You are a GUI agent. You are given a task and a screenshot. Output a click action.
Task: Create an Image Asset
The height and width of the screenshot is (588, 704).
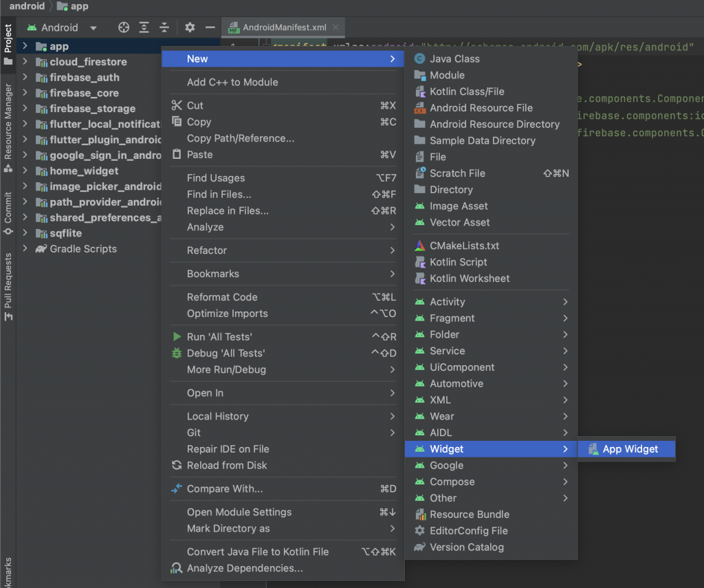491,206
